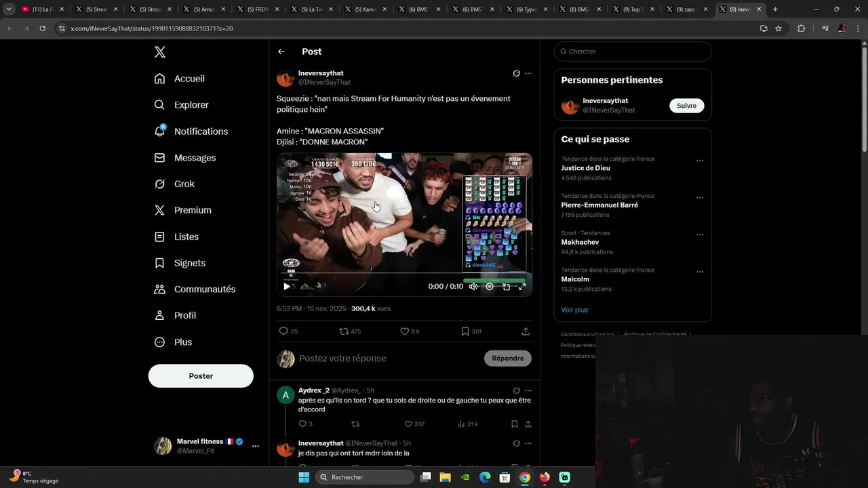Switch to zaza browser tab
This screenshot has height=488, width=868.
(687, 9)
